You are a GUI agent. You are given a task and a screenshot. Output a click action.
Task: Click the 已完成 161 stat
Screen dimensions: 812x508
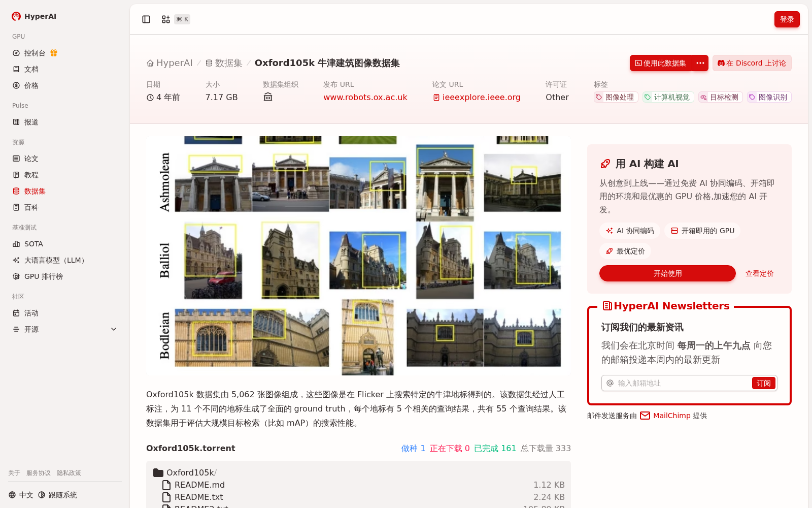point(495,448)
